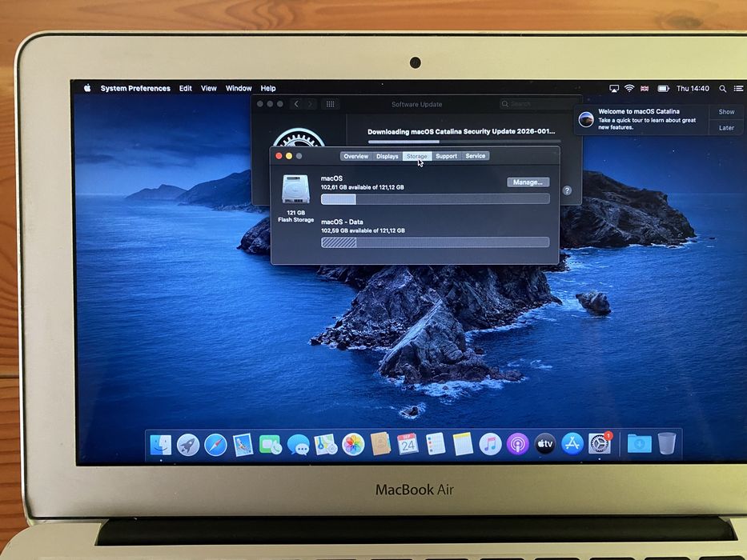Open FaceTime in the Dock

(270, 446)
